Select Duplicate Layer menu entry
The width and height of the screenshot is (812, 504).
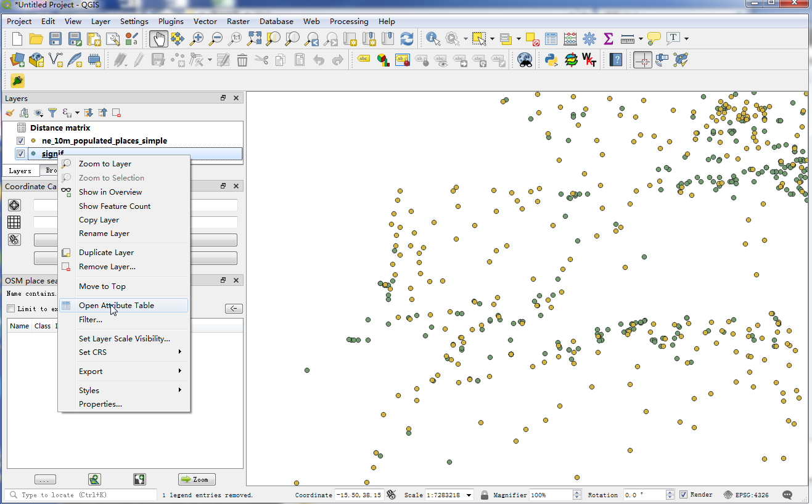tap(124, 253)
